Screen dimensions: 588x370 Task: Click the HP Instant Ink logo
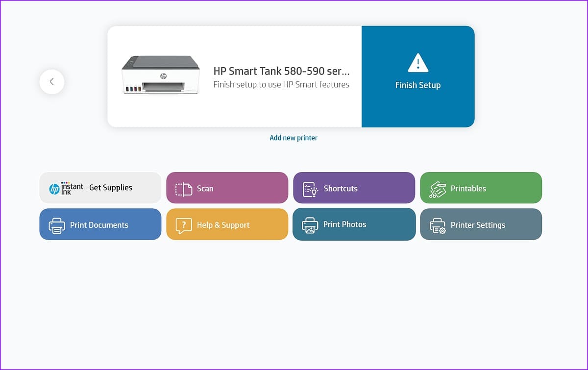(66, 188)
